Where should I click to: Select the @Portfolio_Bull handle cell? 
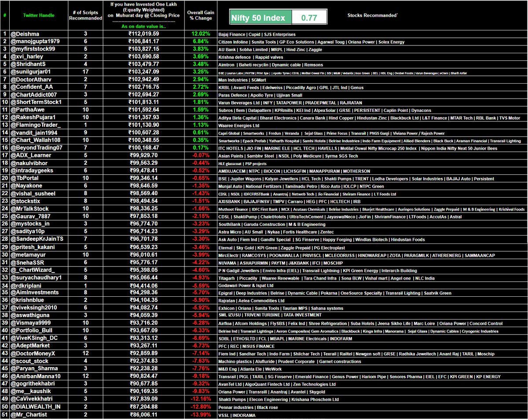coord(39,331)
